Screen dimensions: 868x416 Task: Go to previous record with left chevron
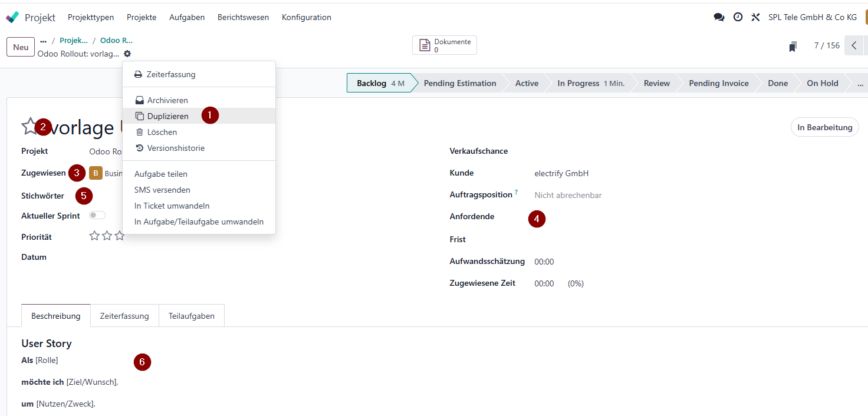tap(854, 45)
